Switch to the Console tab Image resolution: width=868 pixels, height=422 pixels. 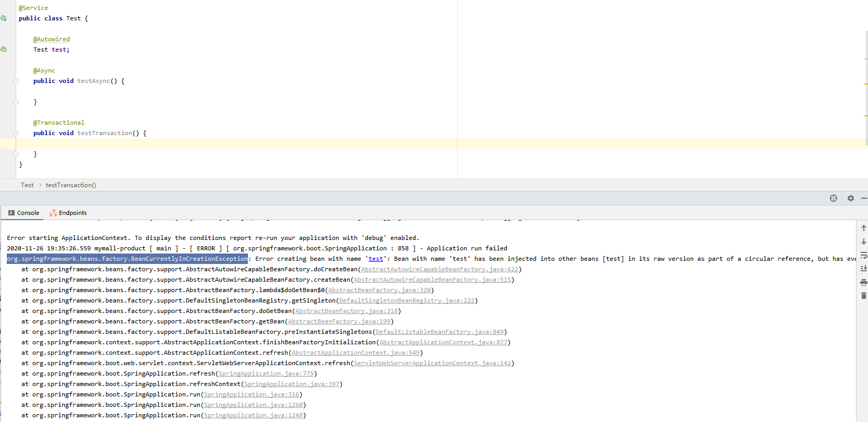pyautogui.click(x=23, y=213)
